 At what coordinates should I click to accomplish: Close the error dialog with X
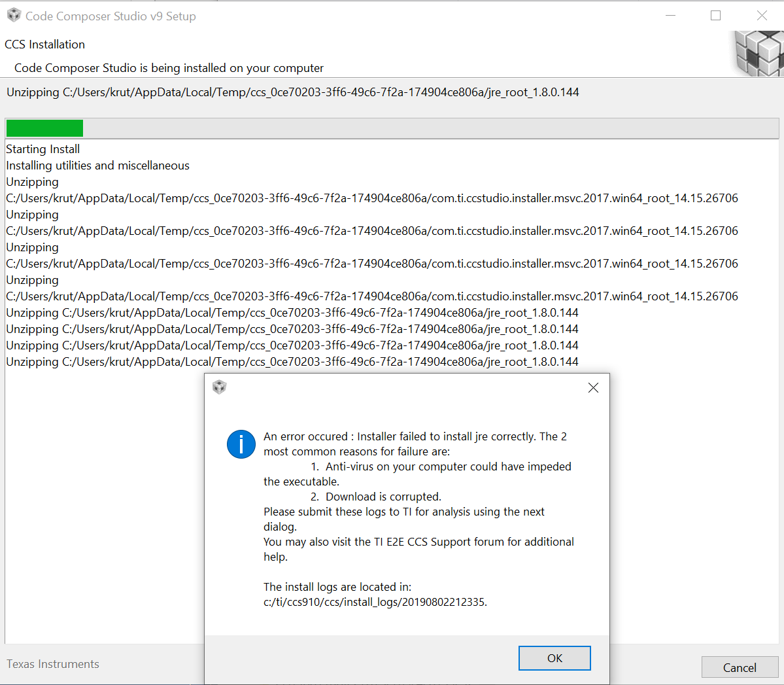coord(593,388)
